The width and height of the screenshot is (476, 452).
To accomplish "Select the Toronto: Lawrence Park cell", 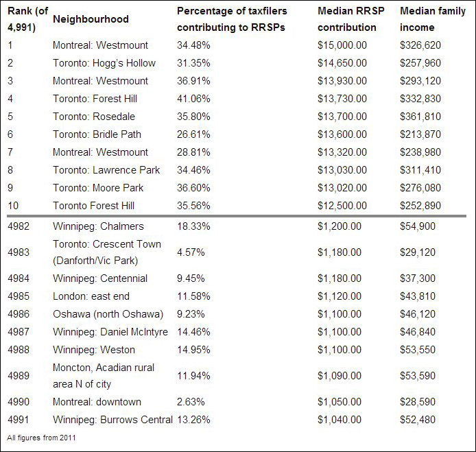I will pyautogui.click(x=106, y=170).
